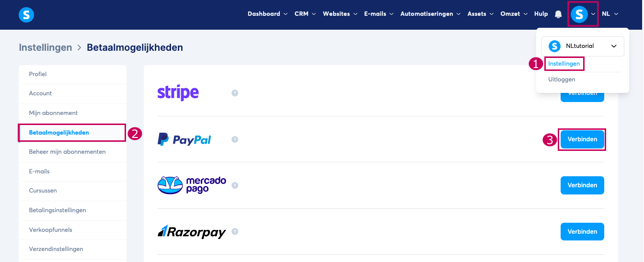Click Verbinden for PayPal
This screenshot has height=262, width=644.
coord(582,139)
